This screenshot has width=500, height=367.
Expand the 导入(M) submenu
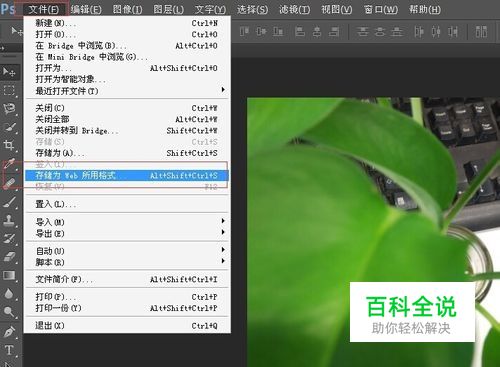[128, 222]
